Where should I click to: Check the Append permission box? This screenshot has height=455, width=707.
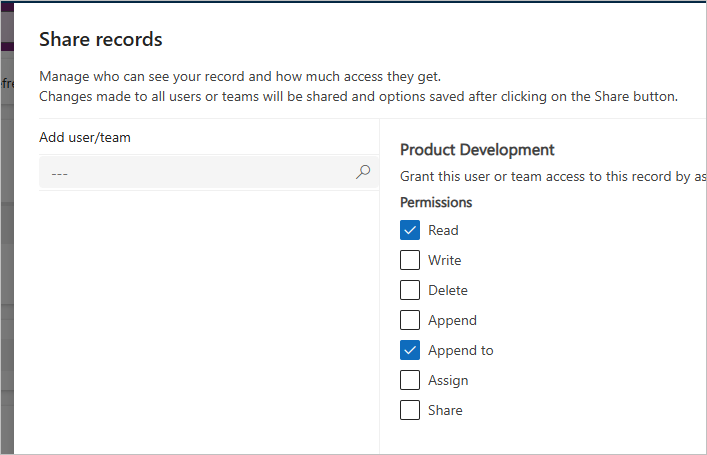[410, 320]
